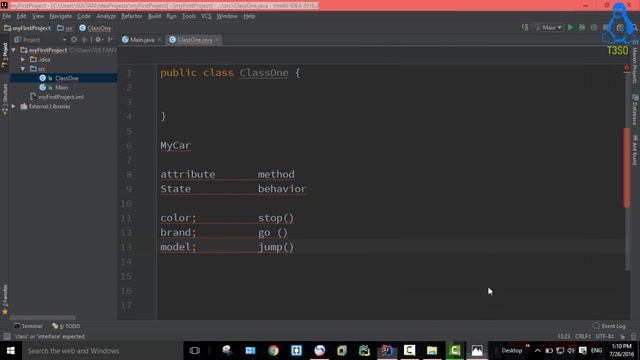Click ClassOne breadcrumb in navigation bar

coord(95,28)
